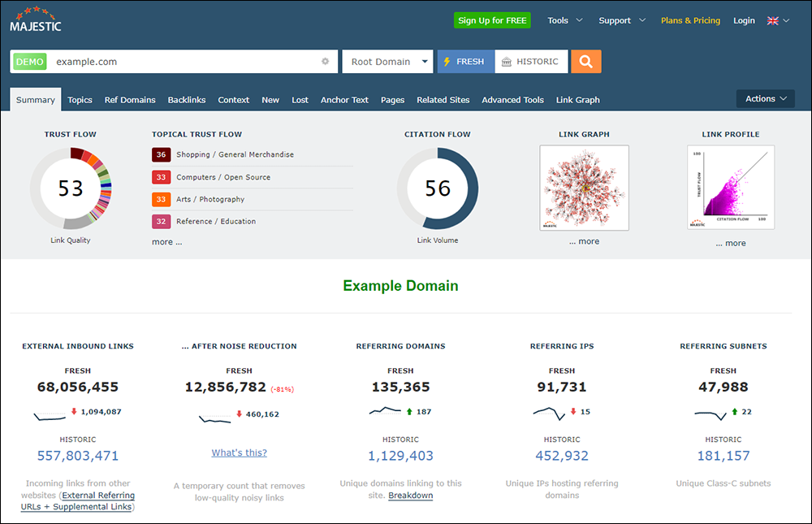The width and height of the screenshot is (812, 524).
Task: Open the Backlinks tab
Action: coord(187,100)
